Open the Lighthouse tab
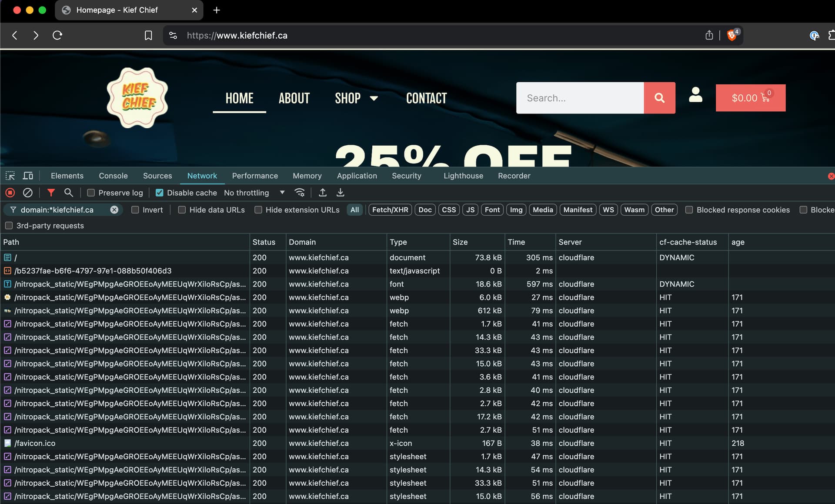The image size is (835, 504). coord(463,176)
